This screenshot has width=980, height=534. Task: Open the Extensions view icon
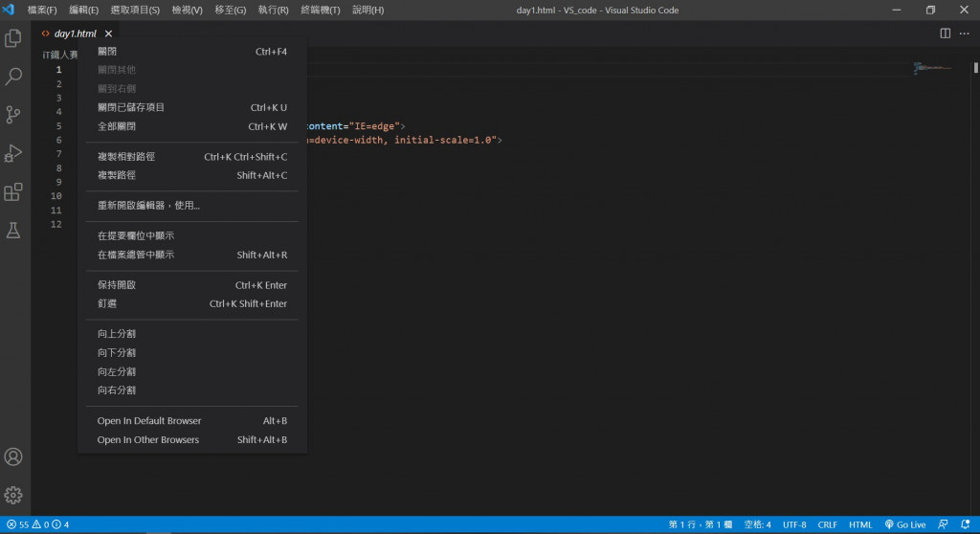click(13, 191)
